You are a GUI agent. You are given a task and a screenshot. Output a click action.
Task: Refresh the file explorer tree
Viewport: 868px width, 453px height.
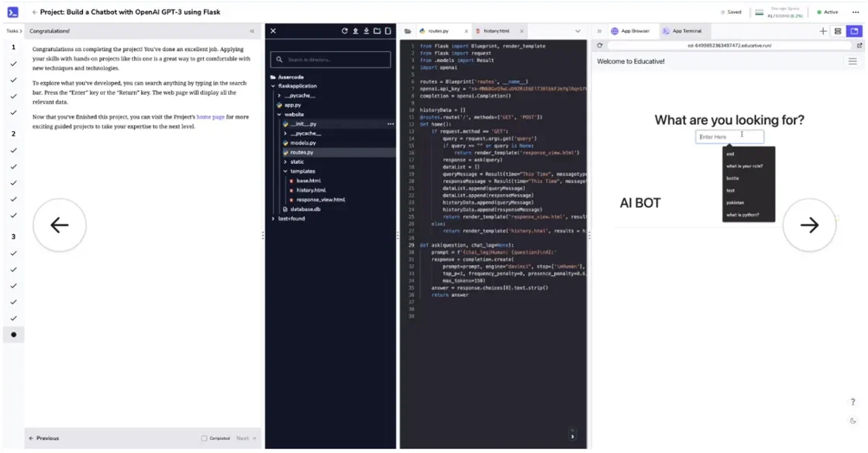click(x=344, y=31)
